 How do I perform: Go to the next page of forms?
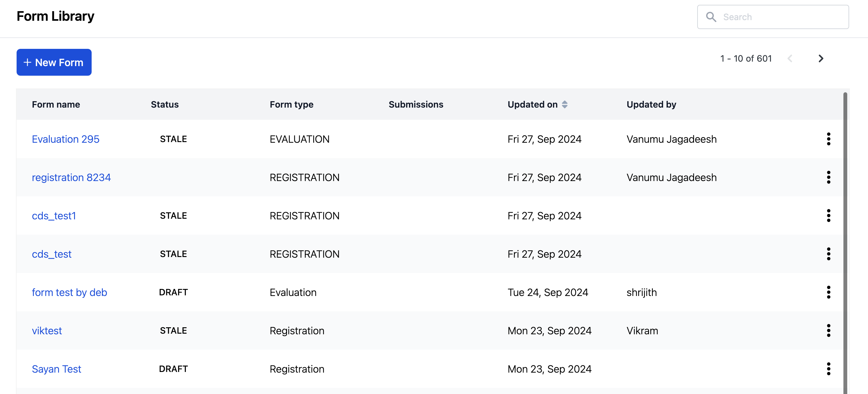coord(821,59)
